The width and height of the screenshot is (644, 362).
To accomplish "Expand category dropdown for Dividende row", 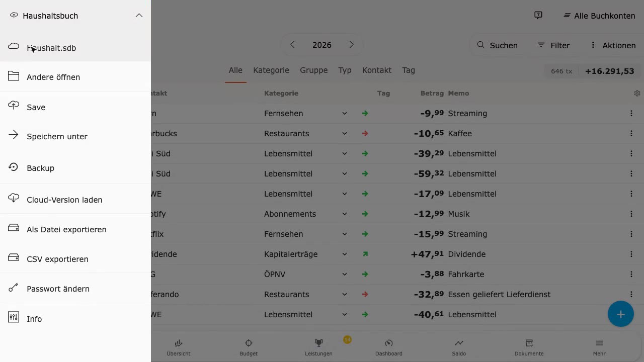I will 345,254.
